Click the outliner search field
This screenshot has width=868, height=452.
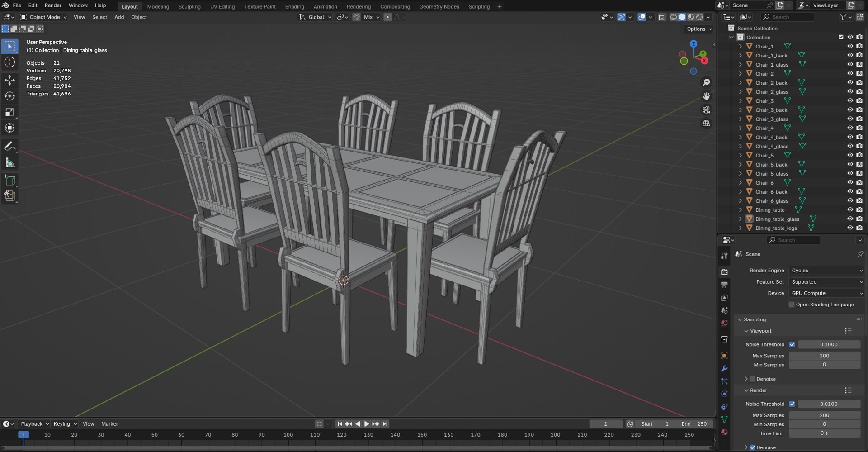(x=788, y=17)
